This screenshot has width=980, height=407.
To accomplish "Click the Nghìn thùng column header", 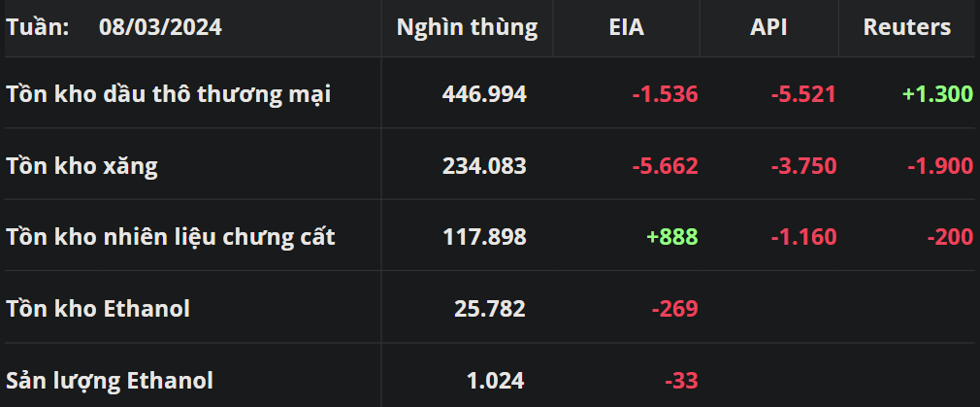I will coord(467,28).
